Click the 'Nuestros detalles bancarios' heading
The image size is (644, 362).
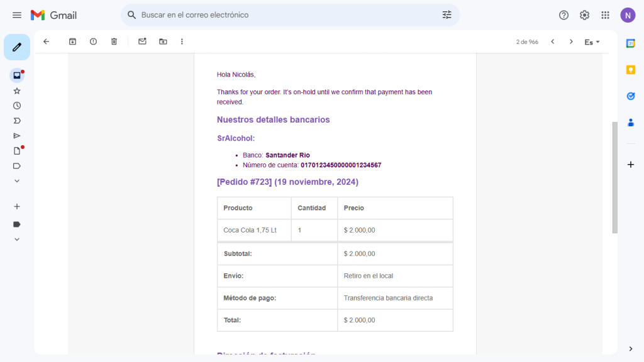pyautogui.click(x=273, y=119)
